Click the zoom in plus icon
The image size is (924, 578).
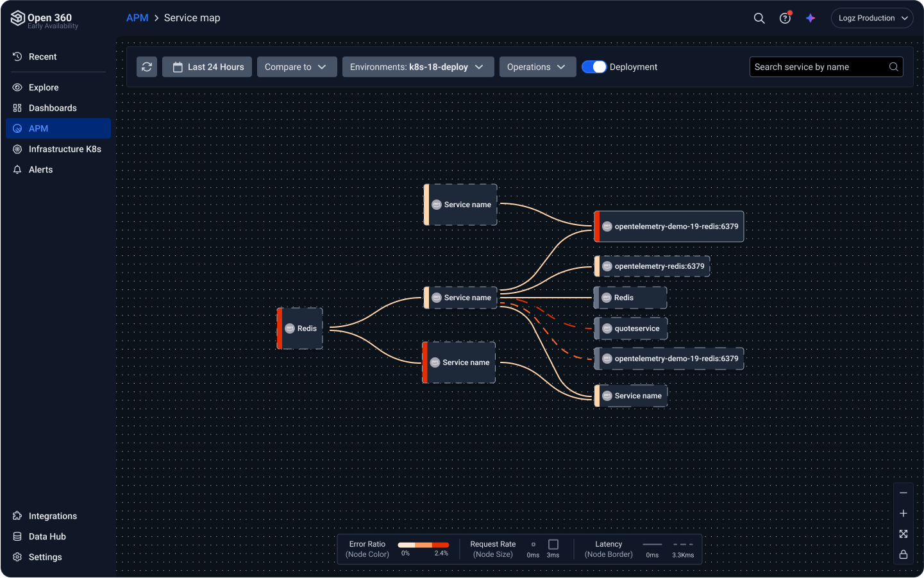coord(903,513)
